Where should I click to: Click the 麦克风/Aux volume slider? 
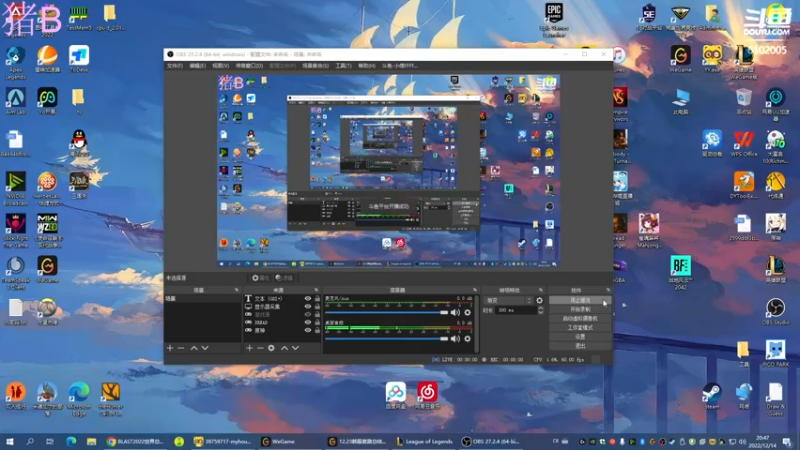pyautogui.click(x=386, y=312)
